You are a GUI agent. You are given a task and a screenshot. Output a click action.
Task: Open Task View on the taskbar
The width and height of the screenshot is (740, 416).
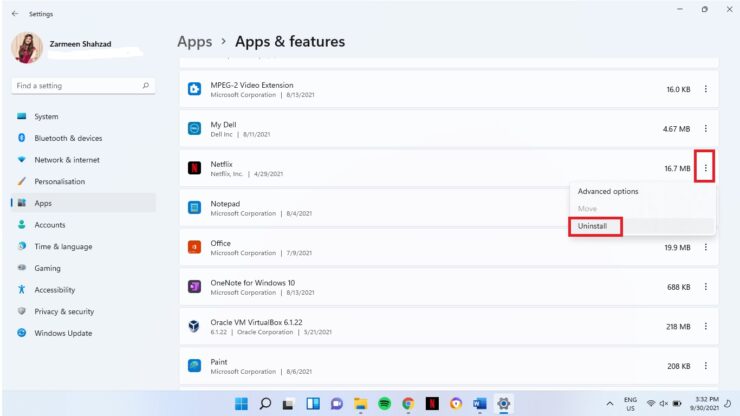[x=288, y=404]
